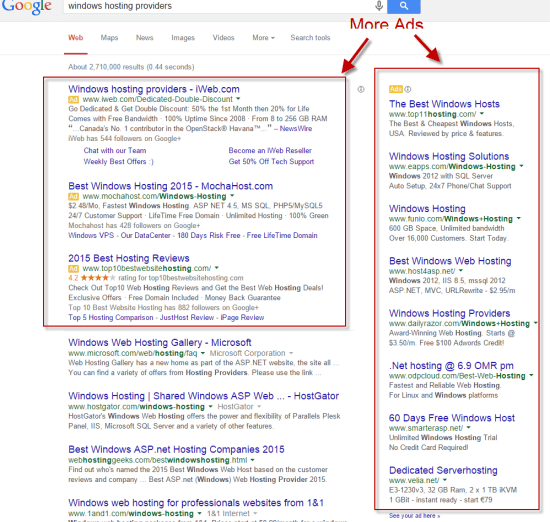Select the Web tab
The image size is (550, 522).
coord(76,38)
